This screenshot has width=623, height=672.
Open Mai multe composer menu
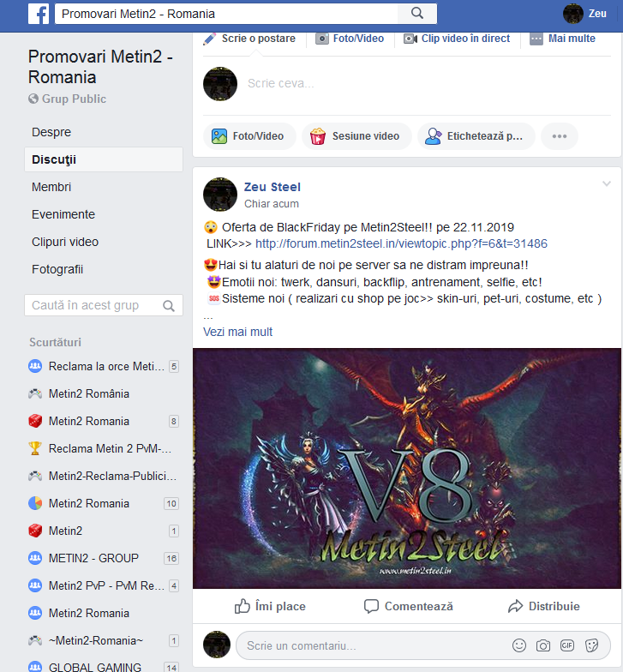(x=562, y=39)
